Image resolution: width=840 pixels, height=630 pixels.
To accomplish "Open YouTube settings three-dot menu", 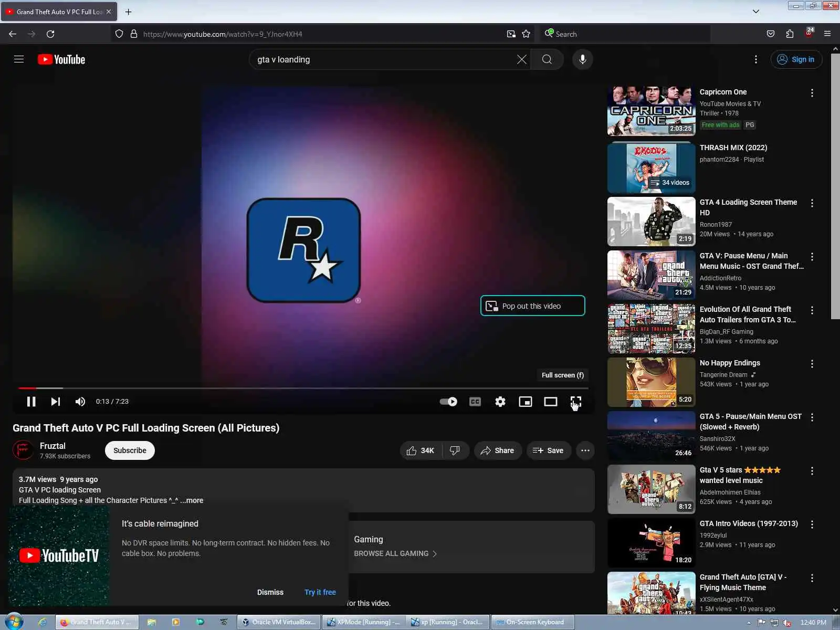I will pyautogui.click(x=755, y=59).
